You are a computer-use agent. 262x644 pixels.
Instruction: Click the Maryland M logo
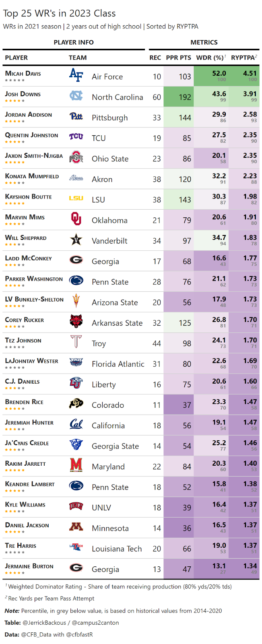click(x=76, y=465)
